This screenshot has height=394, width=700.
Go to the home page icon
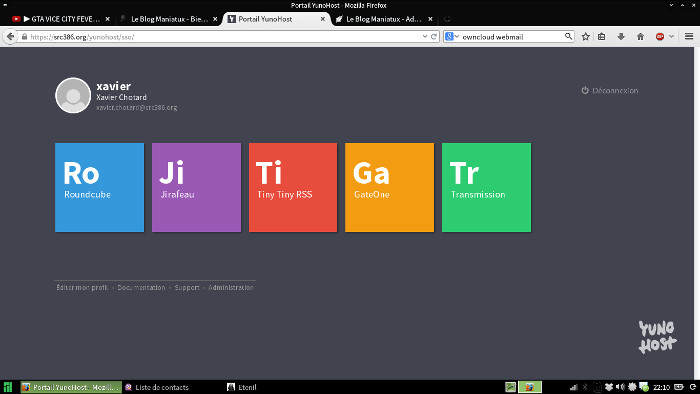(x=641, y=37)
